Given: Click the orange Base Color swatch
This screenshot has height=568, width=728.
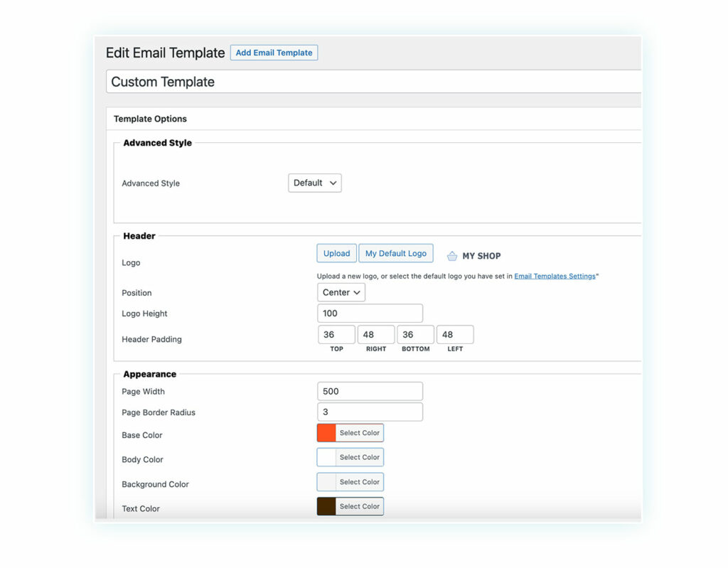Looking at the screenshot, I should point(326,433).
